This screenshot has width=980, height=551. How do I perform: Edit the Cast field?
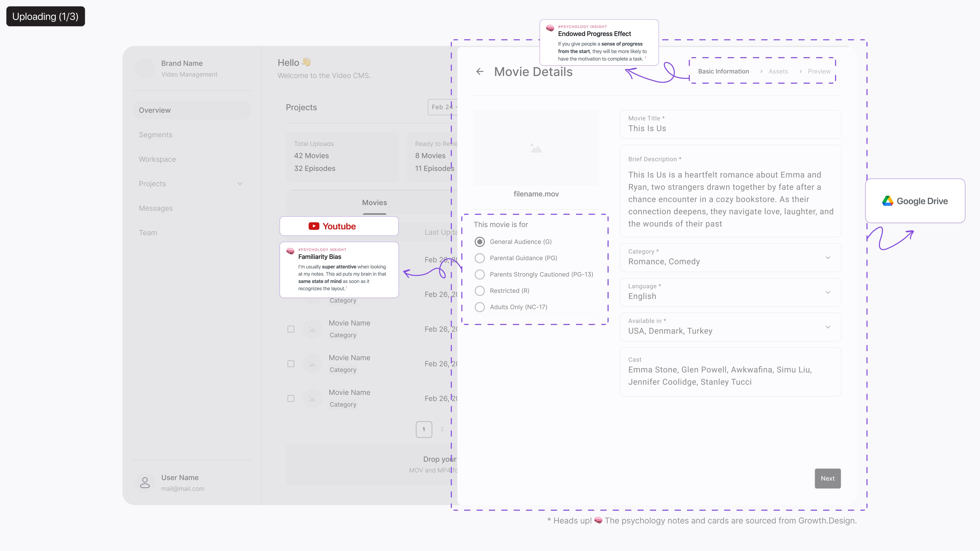[730, 372]
